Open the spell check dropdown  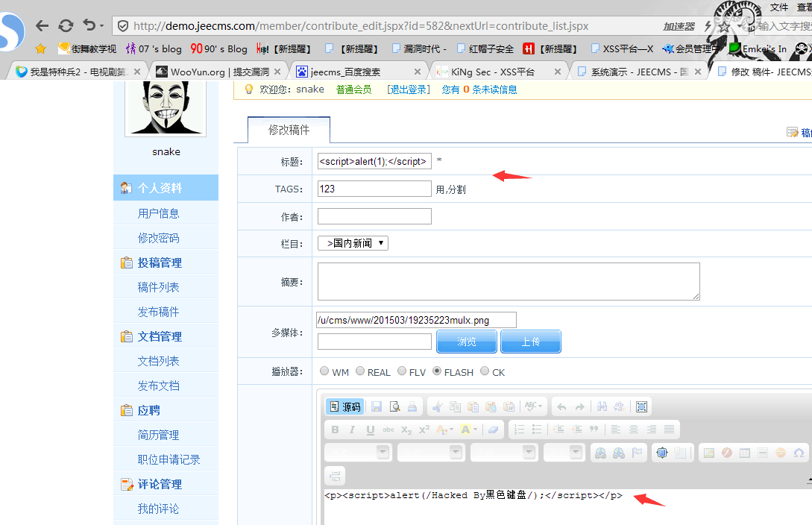click(x=533, y=407)
